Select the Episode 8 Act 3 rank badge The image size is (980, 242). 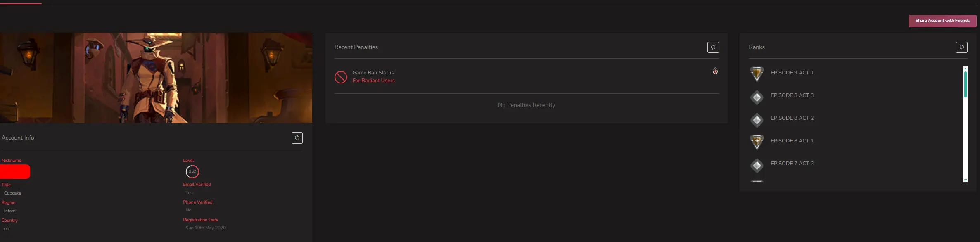point(757,97)
